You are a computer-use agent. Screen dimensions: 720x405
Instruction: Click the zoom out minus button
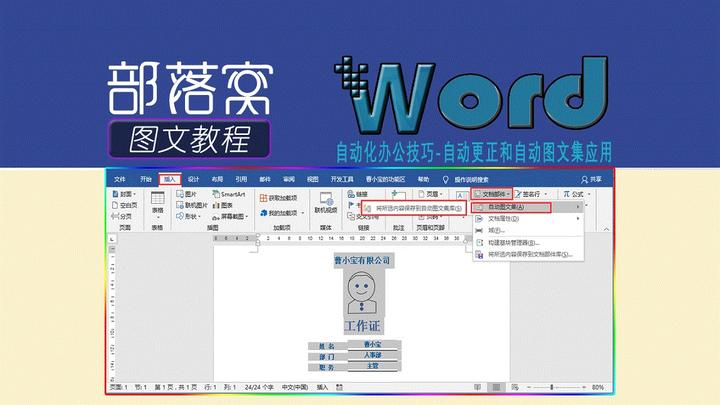(x=529, y=388)
